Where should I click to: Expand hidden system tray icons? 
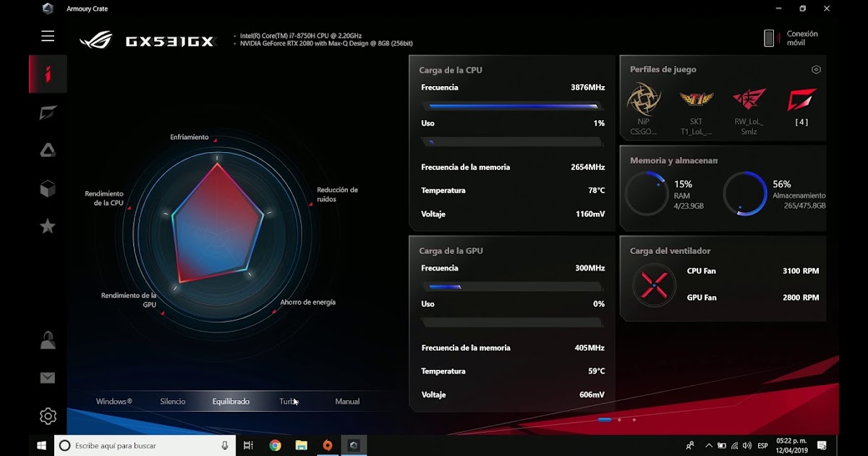tap(709, 446)
